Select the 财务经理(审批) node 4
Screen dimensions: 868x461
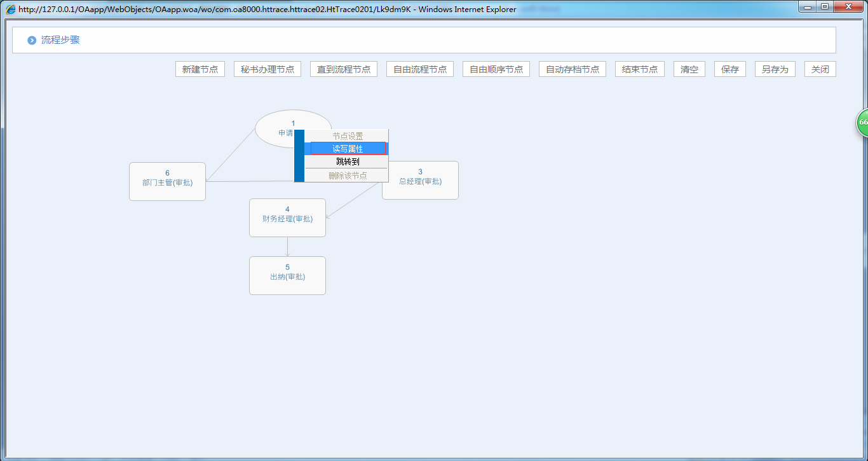pyautogui.click(x=287, y=217)
